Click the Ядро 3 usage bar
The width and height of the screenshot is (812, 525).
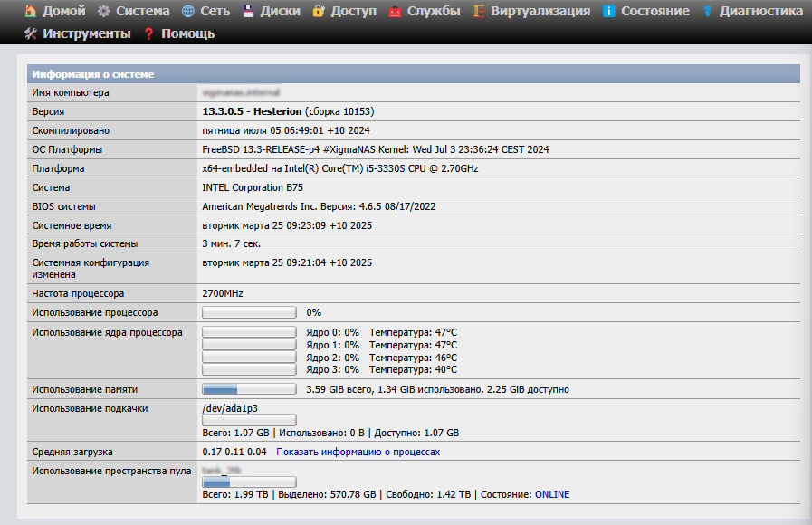[249, 369]
